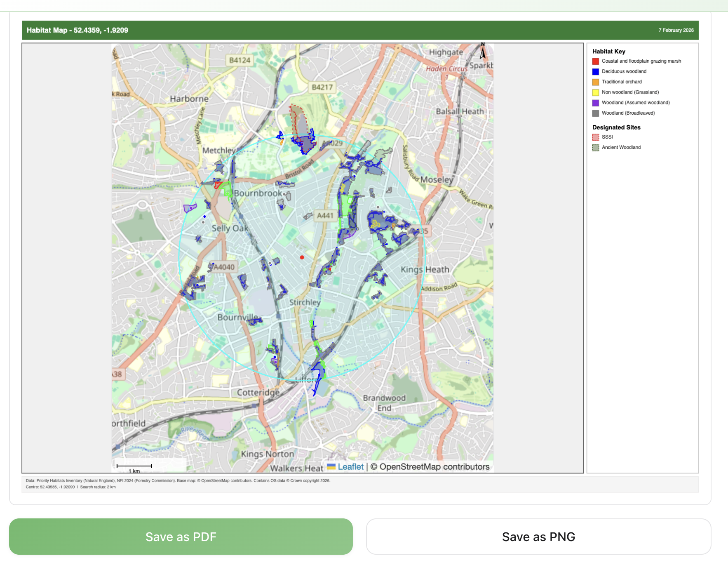
Task: Click the yellow Non woodland Grassland swatch
Action: pyautogui.click(x=595, y=92)
